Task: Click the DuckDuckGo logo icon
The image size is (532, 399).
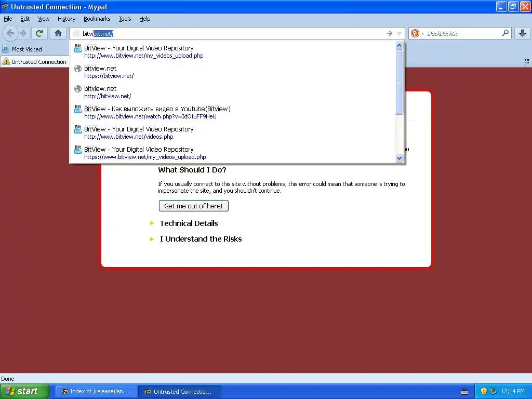Action: 415,33
